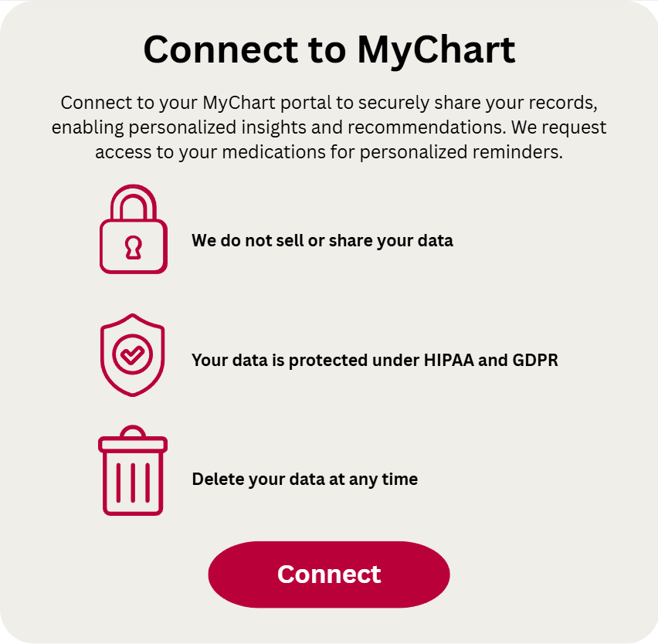Screen dimensions: 658x644
Task: Click the shield with checkmark icon
Action: (x=133, y=355)
